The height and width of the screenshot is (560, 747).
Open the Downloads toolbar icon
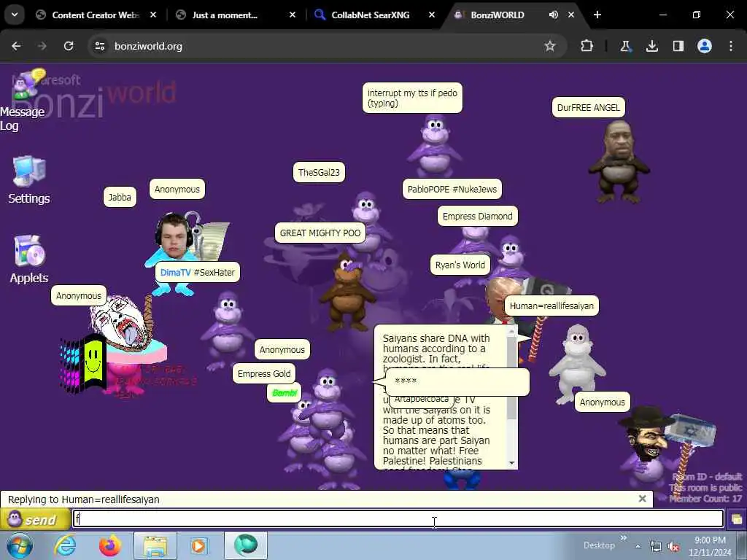pos(651,46)
